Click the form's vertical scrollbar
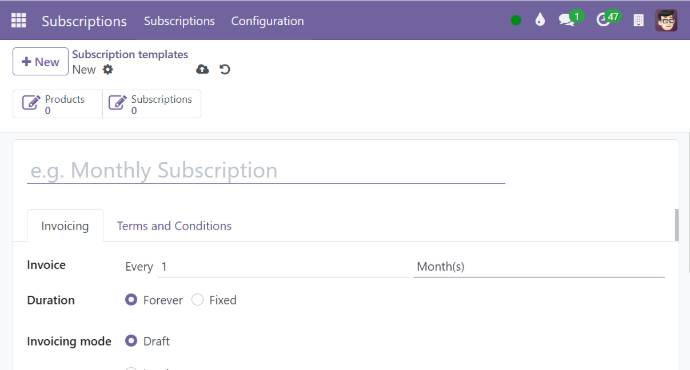Viewport: 690px width, 370px height. 676,225
